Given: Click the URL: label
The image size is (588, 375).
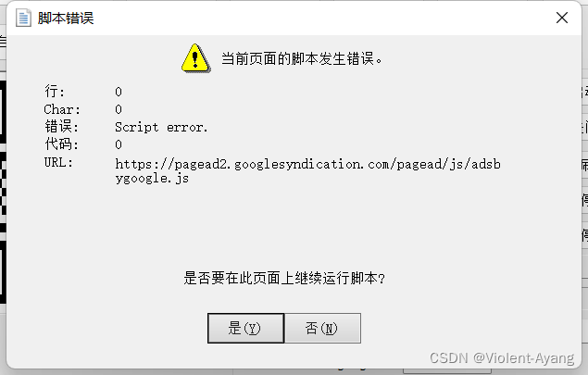Looking at the screenshot, I should click(x=58, y=162).
